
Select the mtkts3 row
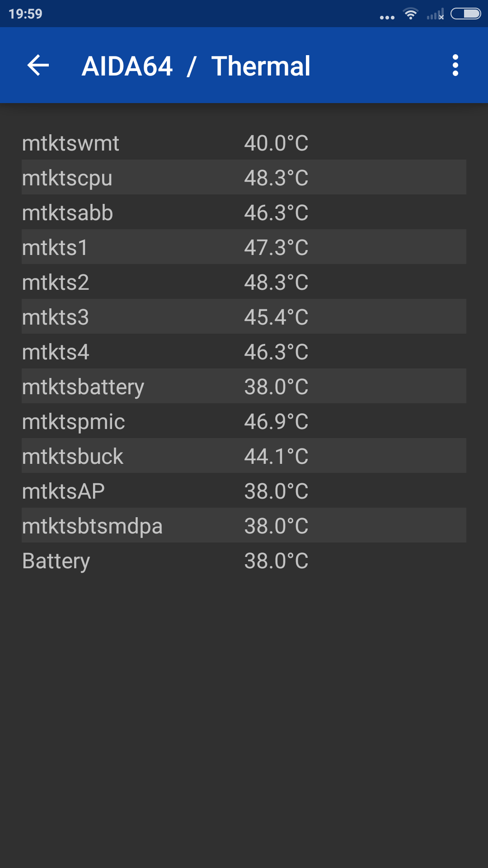click(x=244, y=317)
